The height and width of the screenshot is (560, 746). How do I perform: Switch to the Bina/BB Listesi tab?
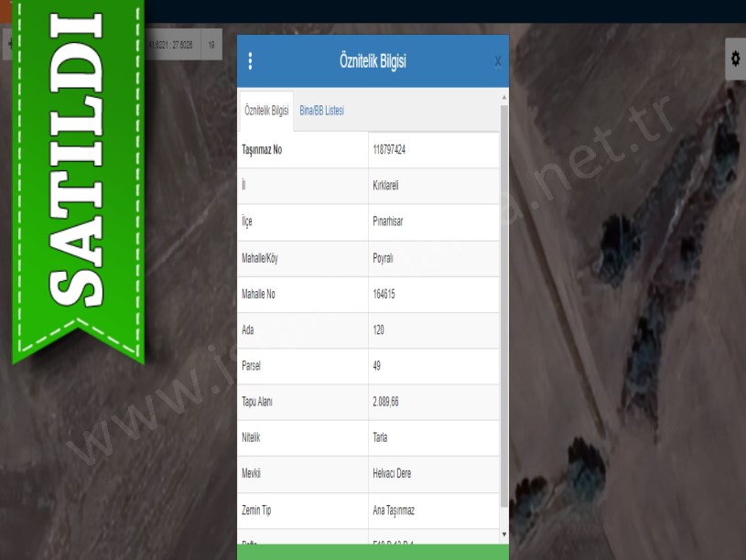pos(321,111)
